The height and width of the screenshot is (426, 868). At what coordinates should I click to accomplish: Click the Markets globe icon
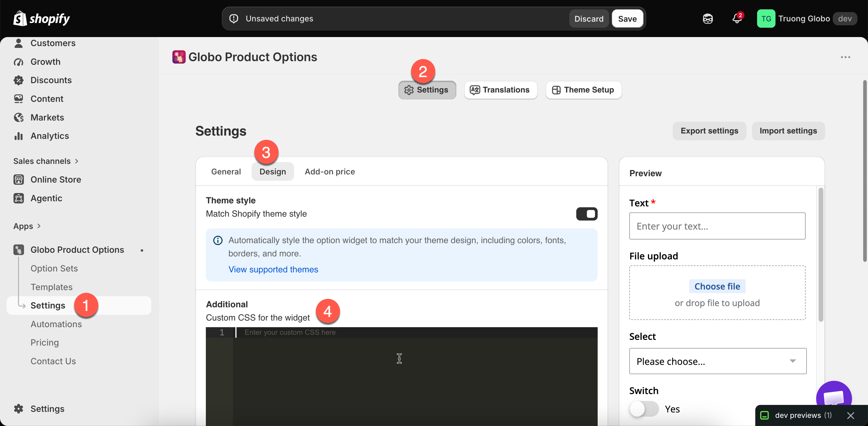pos(18,117)
